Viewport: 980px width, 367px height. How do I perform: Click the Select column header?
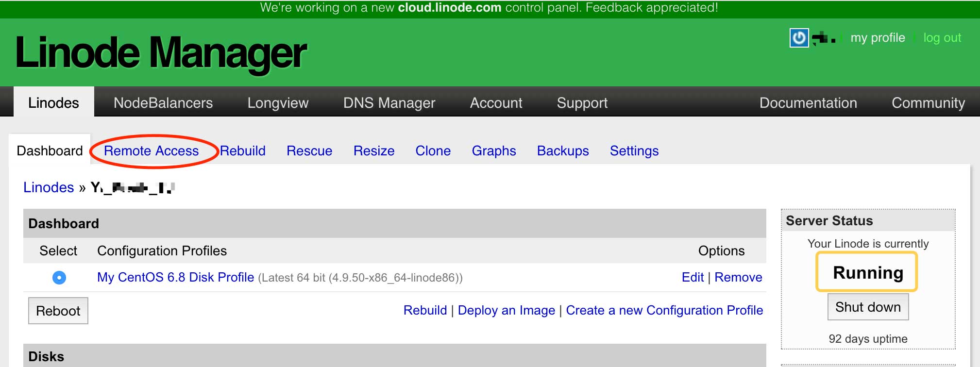(58, 251)
